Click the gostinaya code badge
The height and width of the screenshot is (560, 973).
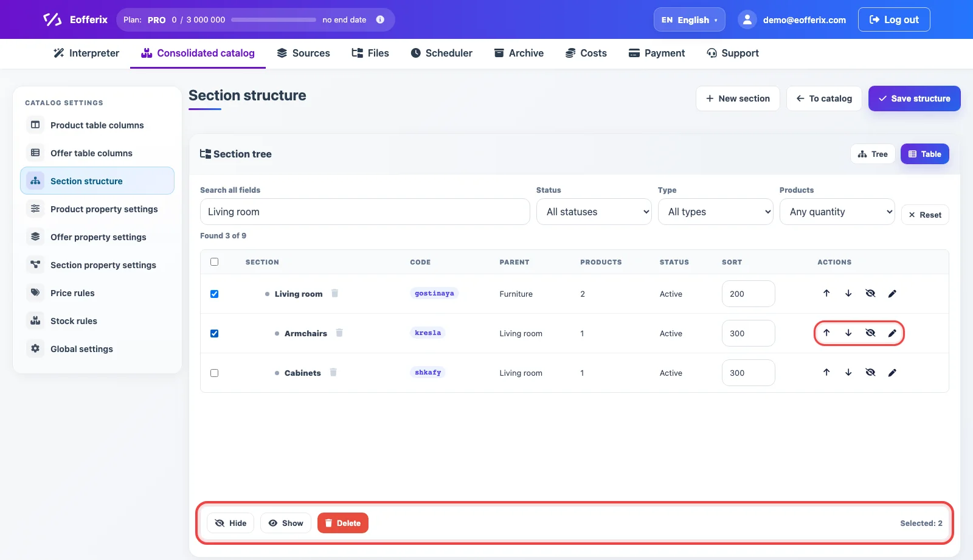tap(434, 293)
